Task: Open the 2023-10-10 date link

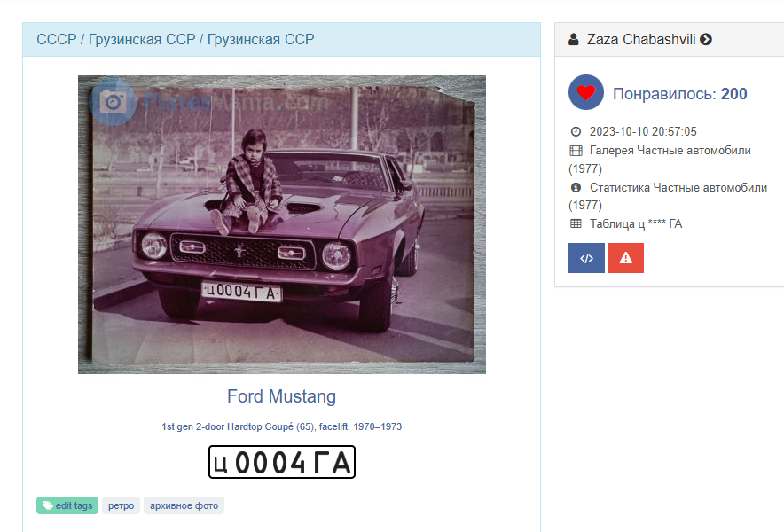Action: (x=619, y=131)
